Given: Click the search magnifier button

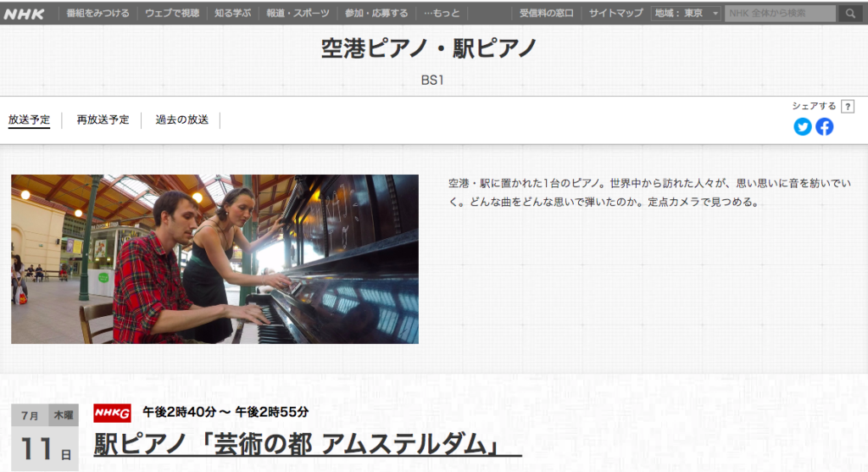Looking at the screenshot, I should pyautogui.click(x=849, y=14).
